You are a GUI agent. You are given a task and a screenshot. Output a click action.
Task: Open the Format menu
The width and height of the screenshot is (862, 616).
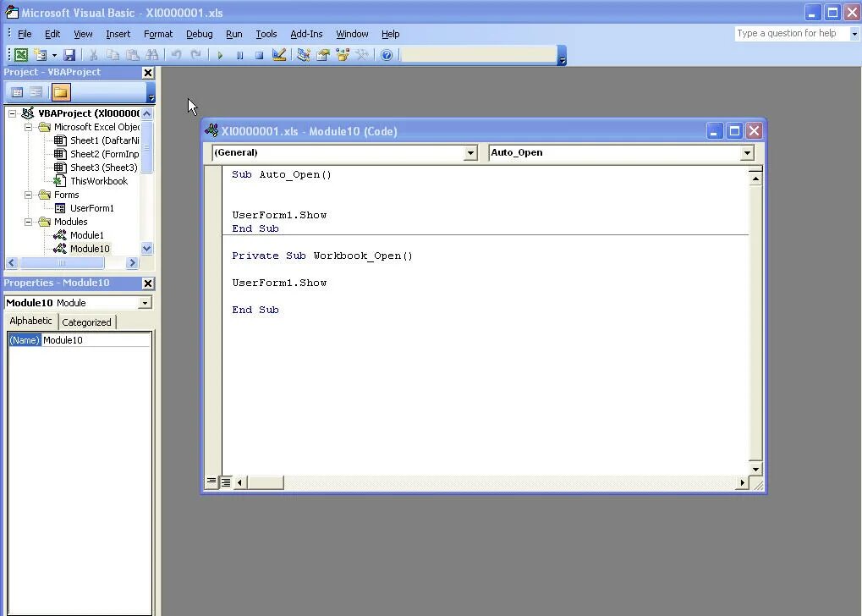tap(158, 34)
